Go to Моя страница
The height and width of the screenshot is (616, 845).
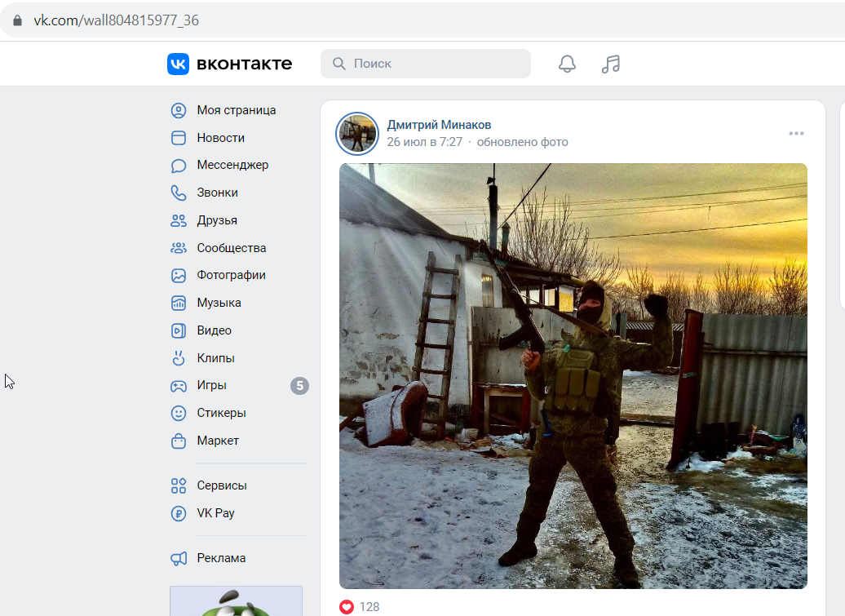(236, 110)
